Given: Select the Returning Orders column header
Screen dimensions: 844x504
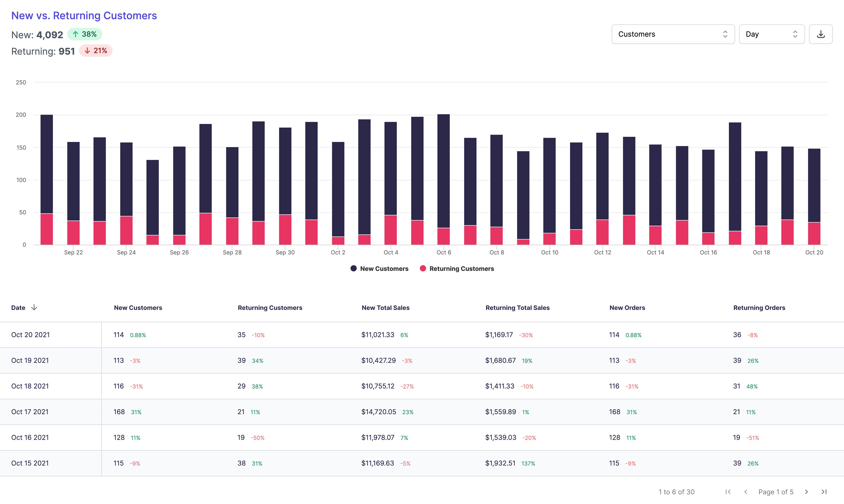Looking at the screenshot, I should 759,307.
